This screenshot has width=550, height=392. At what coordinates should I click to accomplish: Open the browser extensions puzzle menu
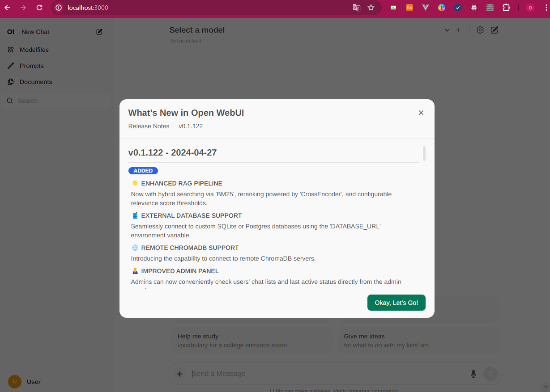click(x=507, y=8)
